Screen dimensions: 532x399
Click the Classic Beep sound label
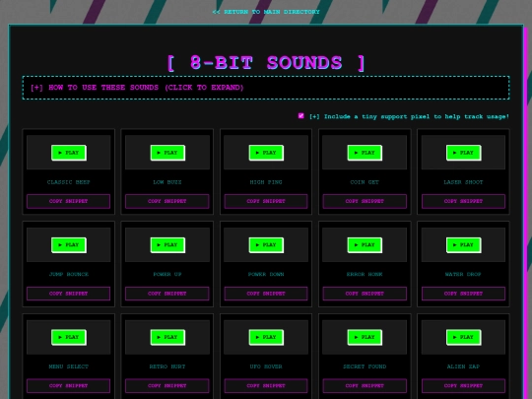tap(69, 182)
